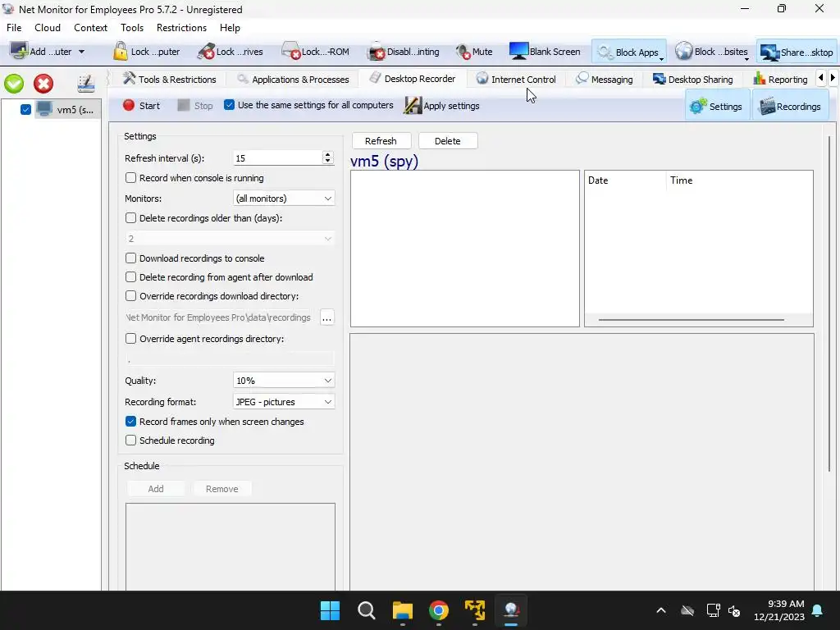
Task: Switch to Internet Control tab
Action: click(x=517, y=80)
